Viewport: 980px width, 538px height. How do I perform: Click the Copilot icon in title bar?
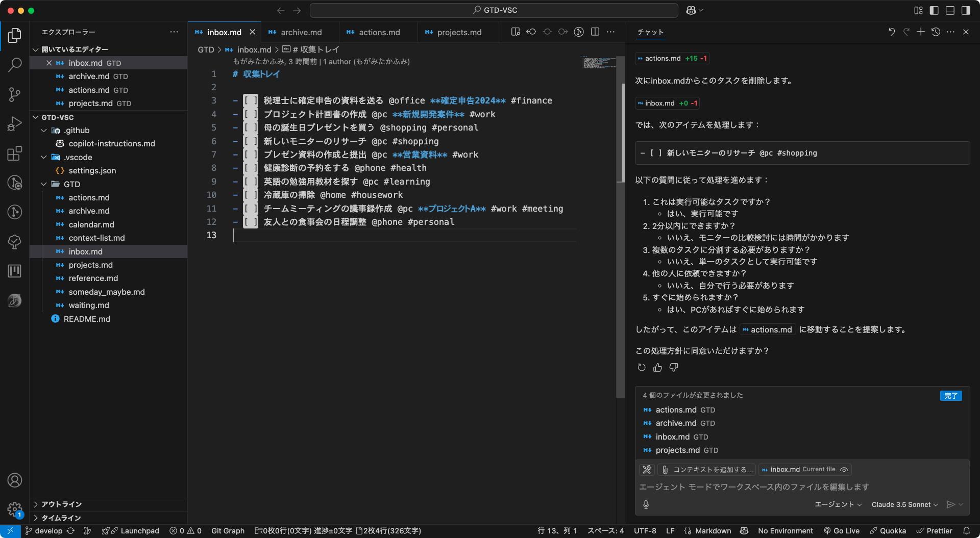tap(691, 10)
